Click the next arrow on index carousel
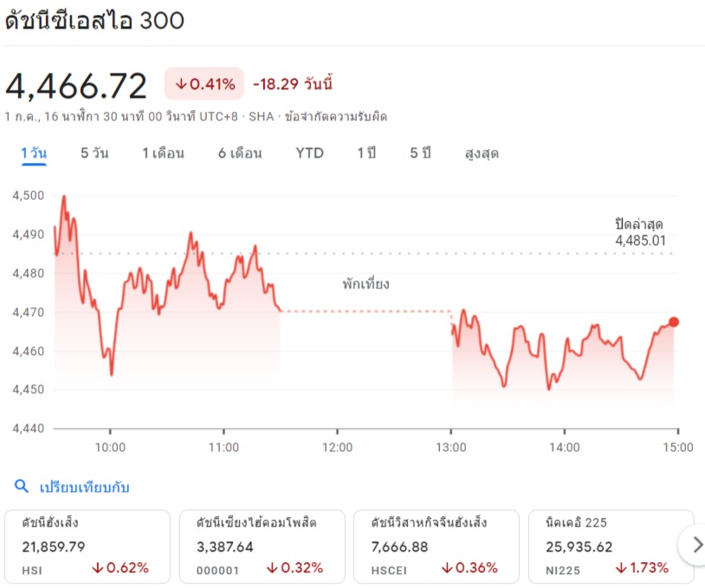The width and height of the screenshot is (705, 588). coord(696,545)
